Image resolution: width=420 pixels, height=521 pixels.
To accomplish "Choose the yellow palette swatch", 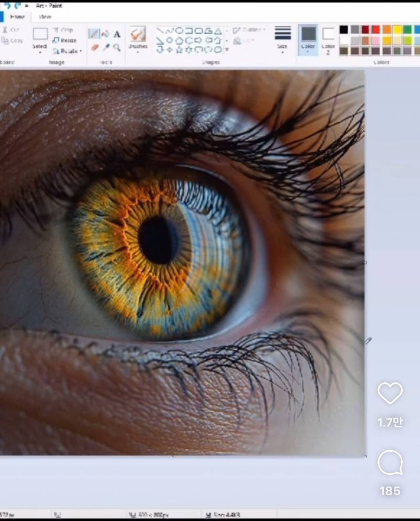I will [397, 29].
